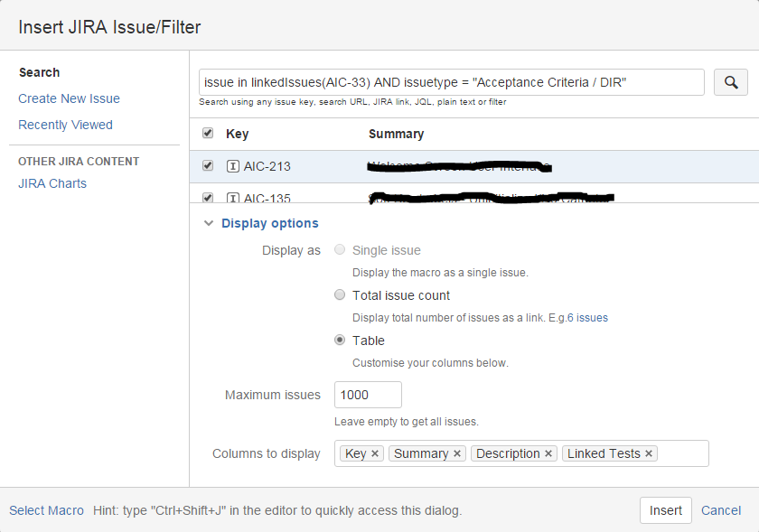Click the 'Insert JIRA Issue/Filter' dialog title
Viewport: 759px width, 532px height.
point(109,27)
